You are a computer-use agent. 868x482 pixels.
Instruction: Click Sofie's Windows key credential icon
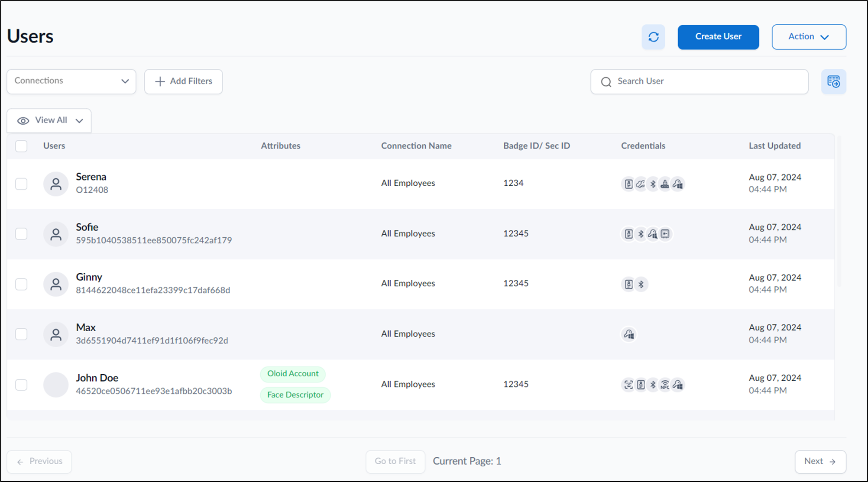tap(653, 234)
